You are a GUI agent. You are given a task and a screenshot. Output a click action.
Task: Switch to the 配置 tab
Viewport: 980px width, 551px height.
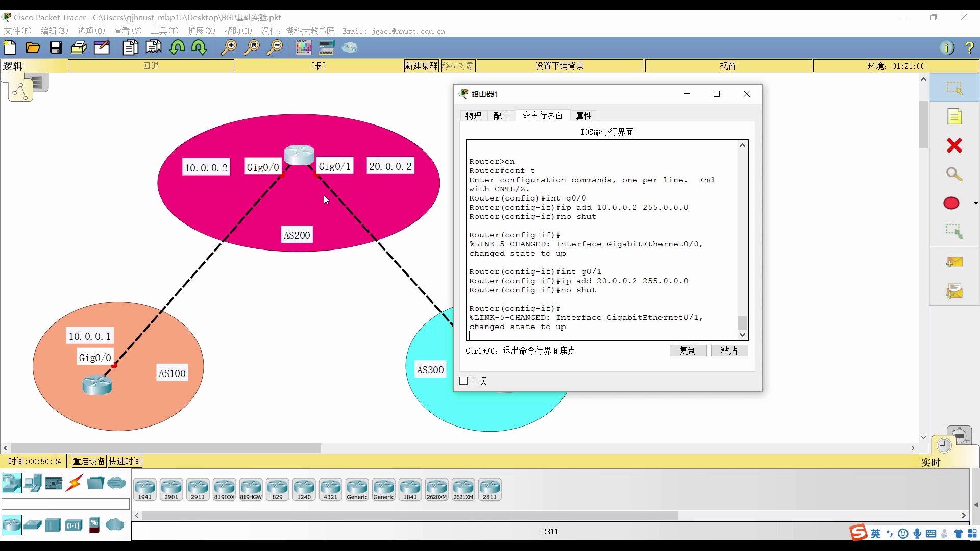point(501,116)
